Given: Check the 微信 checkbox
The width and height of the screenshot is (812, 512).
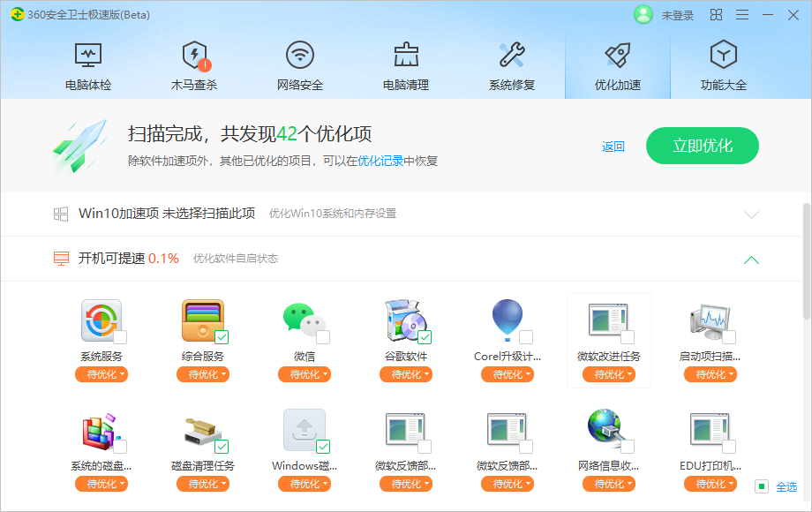Looking at the screenshot, I should 323,337.
